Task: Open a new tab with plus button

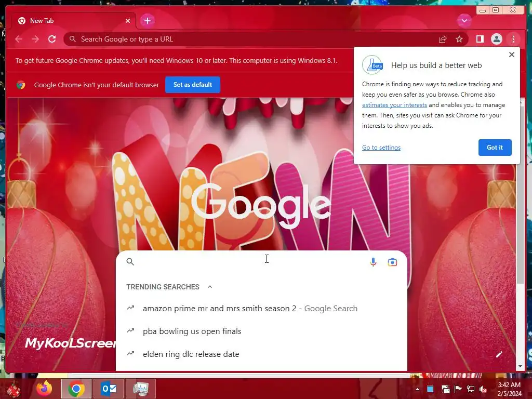Action: point(147,21)
